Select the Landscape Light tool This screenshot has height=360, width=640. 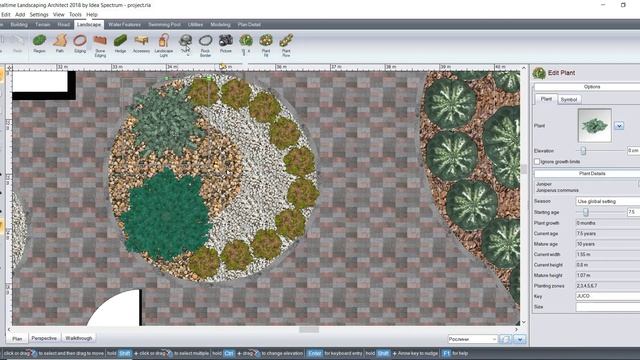[164, 45]
